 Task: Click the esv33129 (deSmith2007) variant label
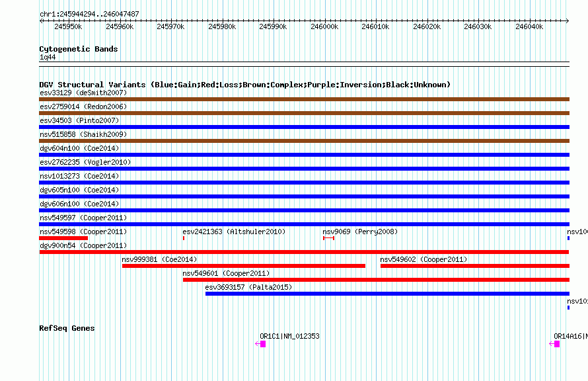83,93
